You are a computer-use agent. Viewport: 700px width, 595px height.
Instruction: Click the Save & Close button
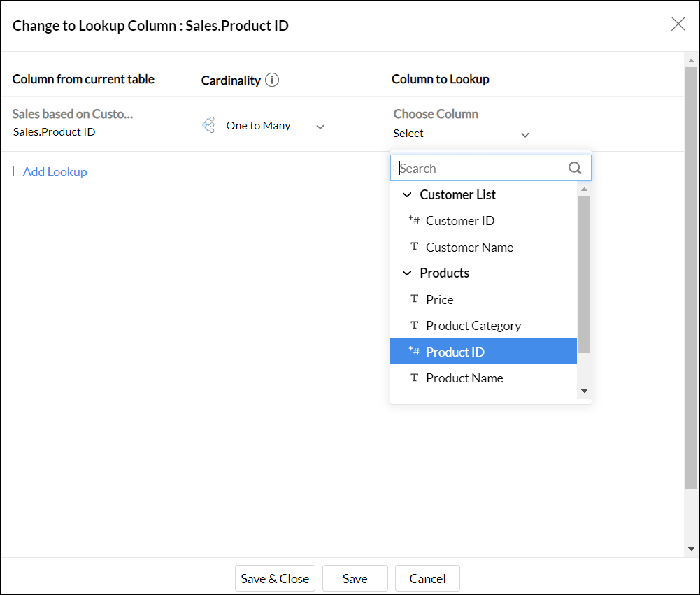click(275, 578)
